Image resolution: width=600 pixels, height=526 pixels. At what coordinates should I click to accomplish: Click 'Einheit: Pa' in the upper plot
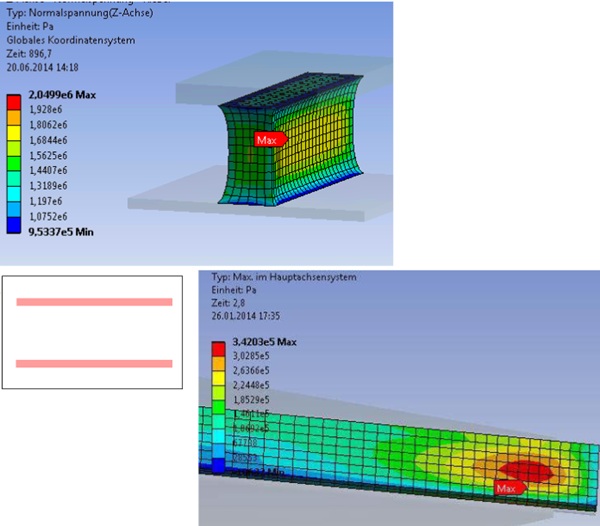(30, 26)
